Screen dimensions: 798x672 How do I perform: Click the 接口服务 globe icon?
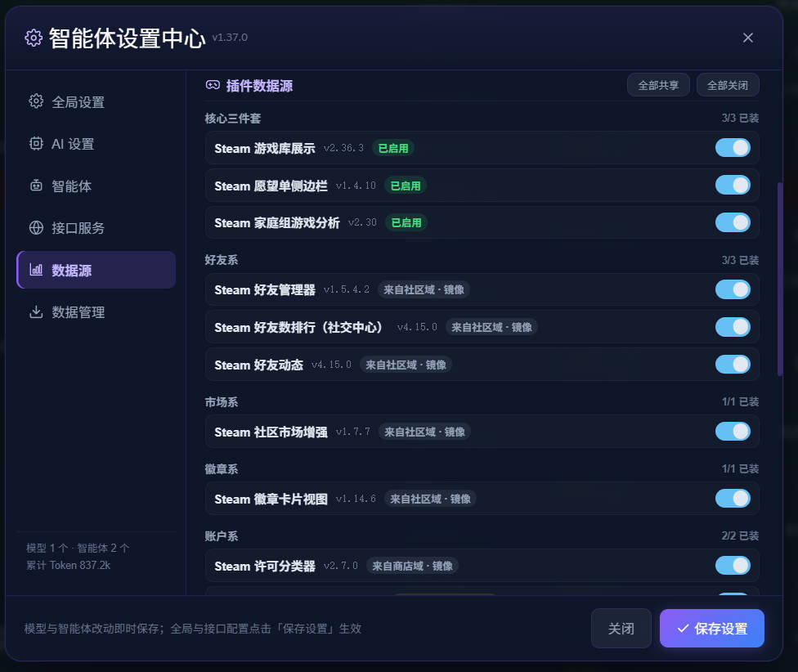point(36,227)
